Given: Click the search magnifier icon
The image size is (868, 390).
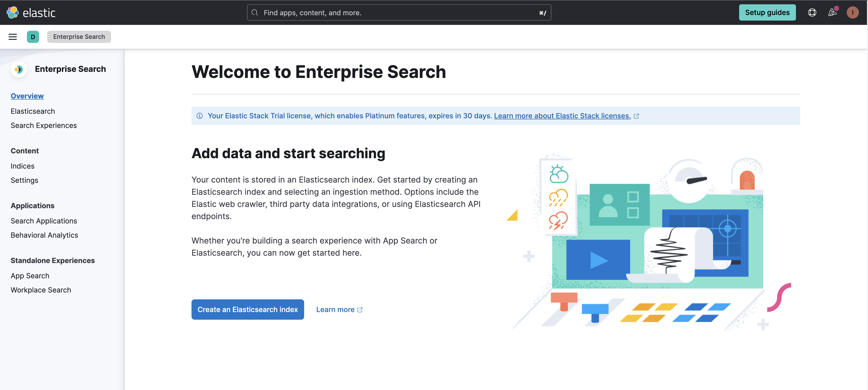Looking at the screenshot, I should pos(255,12).
